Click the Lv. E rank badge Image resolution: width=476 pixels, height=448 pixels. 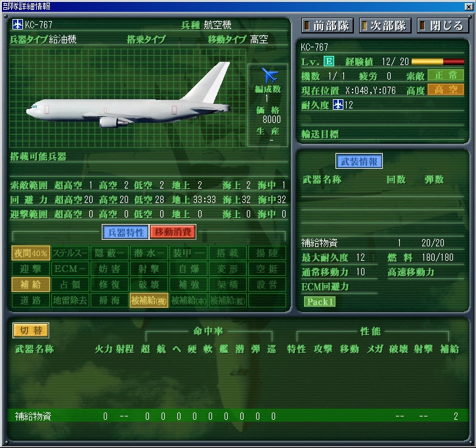[329, 61]
